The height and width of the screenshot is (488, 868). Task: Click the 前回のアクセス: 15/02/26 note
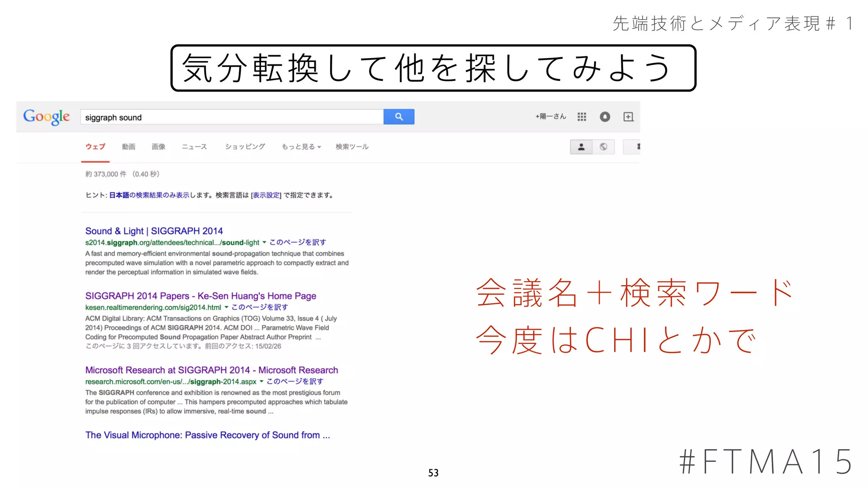243,346
